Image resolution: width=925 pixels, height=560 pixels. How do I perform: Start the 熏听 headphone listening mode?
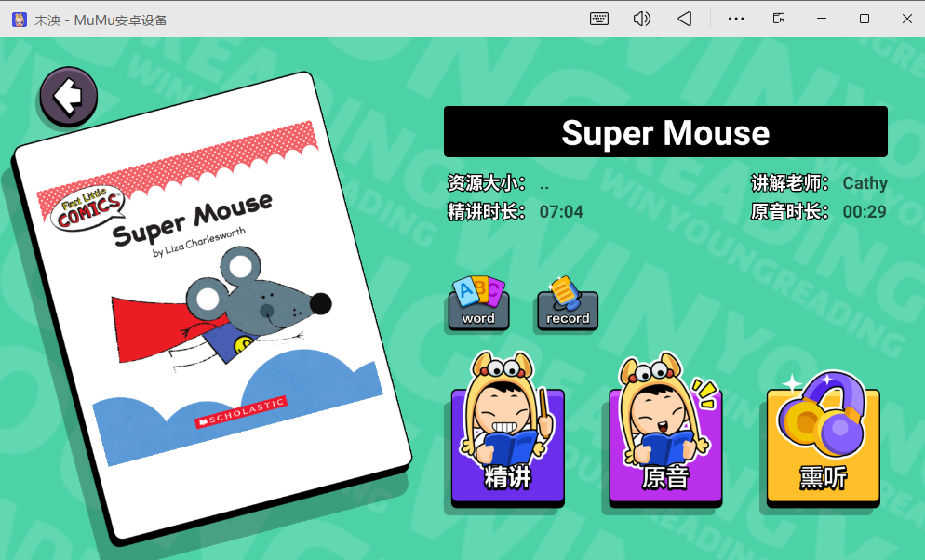[823, 439]
